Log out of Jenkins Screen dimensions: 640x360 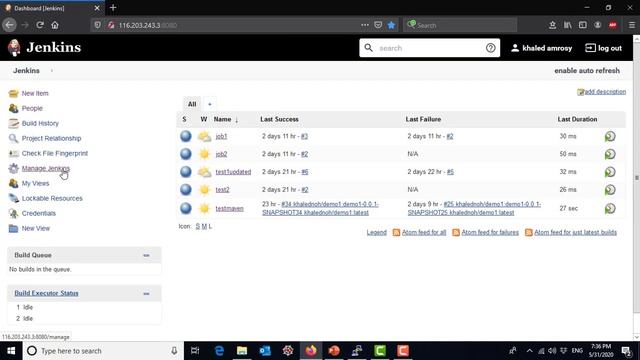[603, 48]
